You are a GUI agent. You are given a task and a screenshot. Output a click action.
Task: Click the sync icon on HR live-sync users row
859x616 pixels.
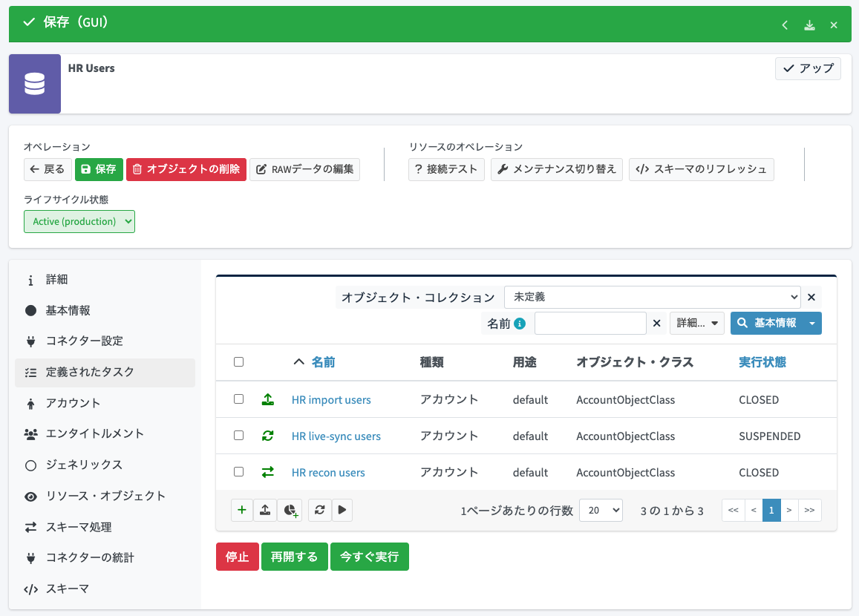tap(267, 436)
